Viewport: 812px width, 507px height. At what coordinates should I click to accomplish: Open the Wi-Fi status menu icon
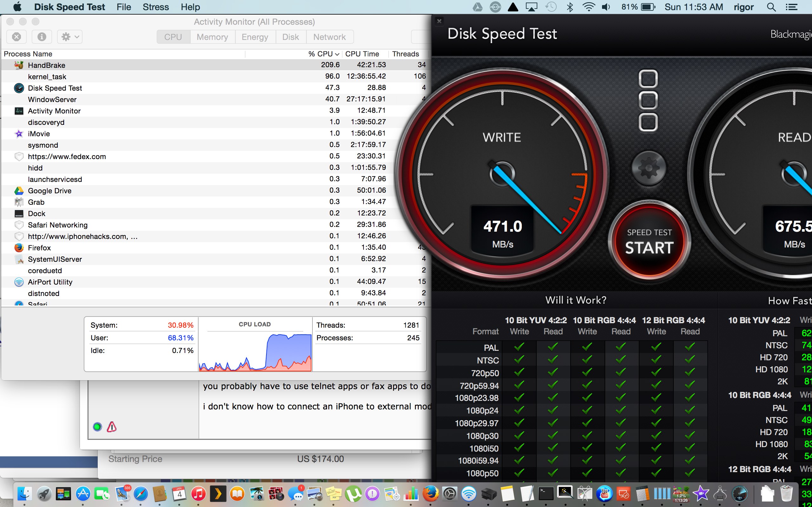click(x=588, y=7)
